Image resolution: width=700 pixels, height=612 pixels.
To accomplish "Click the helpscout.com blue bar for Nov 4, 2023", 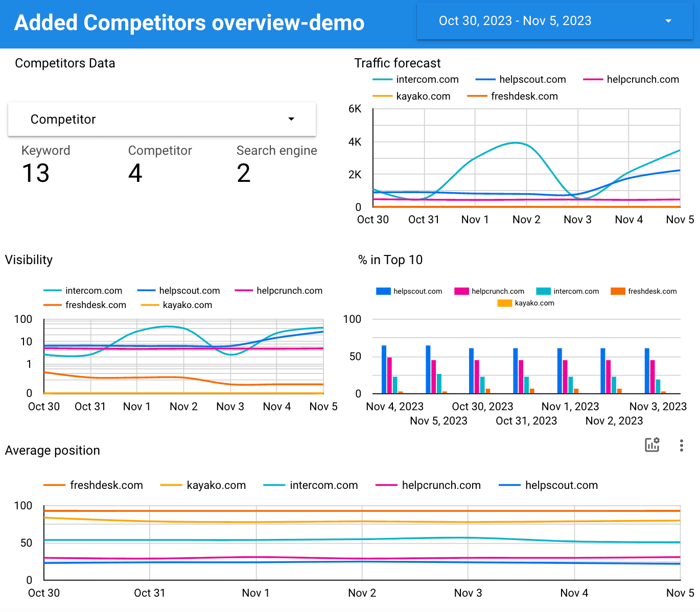I will pos(384,369).
